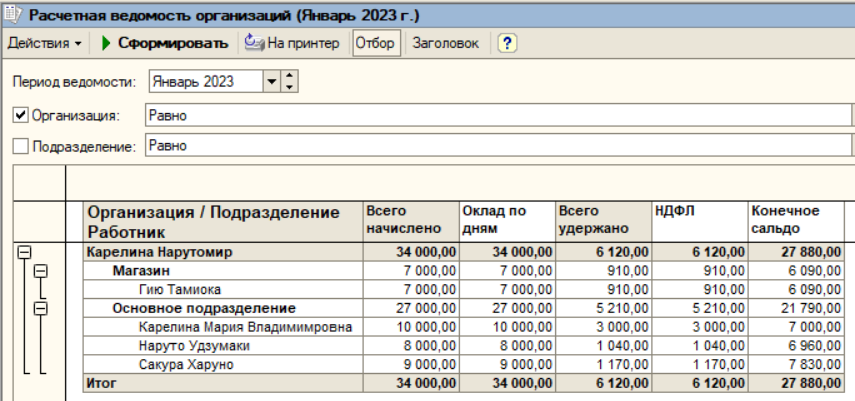Open the Период ведомости dropdown arrow
This screenshot has width=855, height=401.
(271, 82)
